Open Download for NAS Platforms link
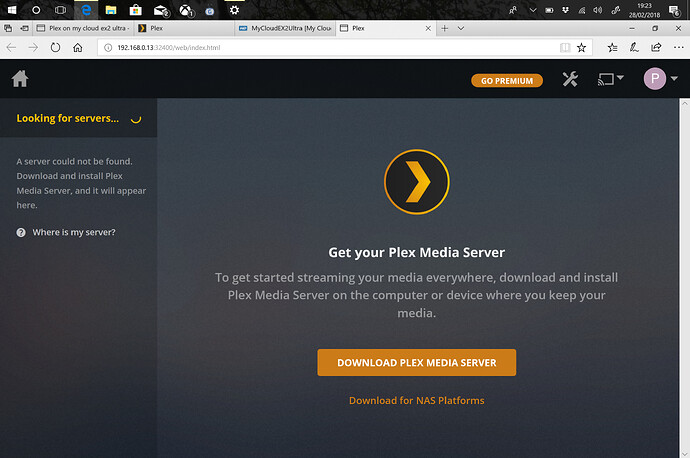 [x=416, y=400]
